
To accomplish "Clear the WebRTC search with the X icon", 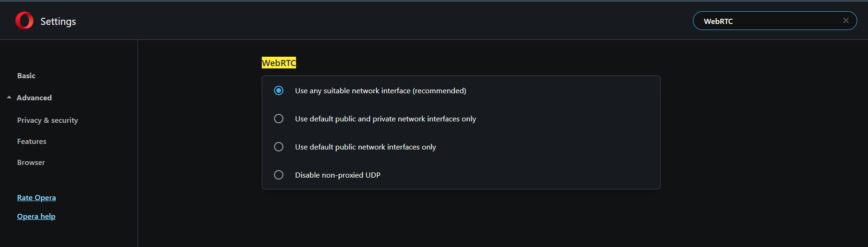I will [846, 21].
